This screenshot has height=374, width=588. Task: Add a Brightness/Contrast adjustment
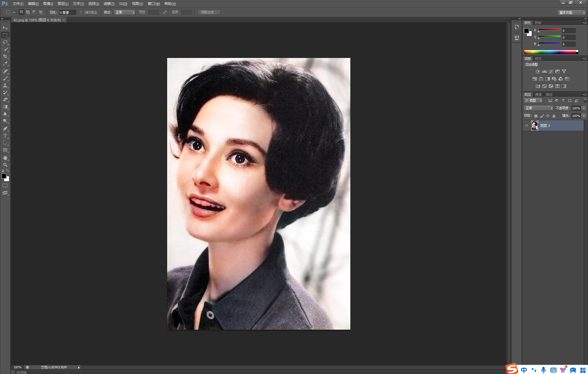coord(538,71)
